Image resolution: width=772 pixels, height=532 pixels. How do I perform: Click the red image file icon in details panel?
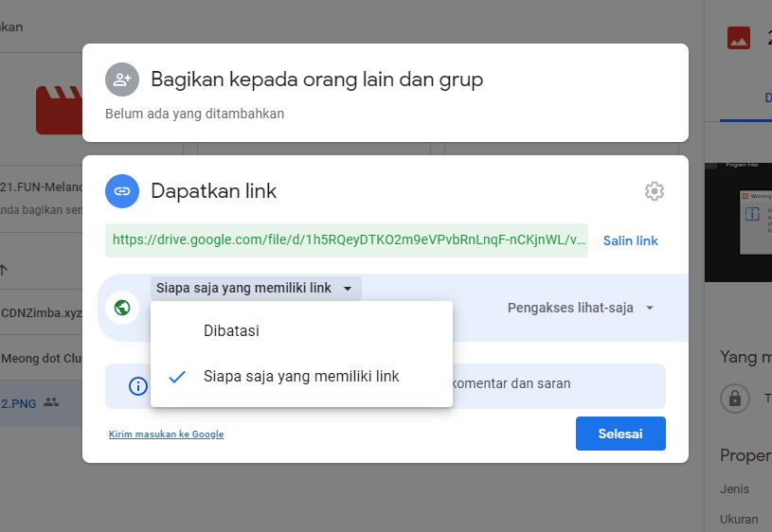pos(739,38)
